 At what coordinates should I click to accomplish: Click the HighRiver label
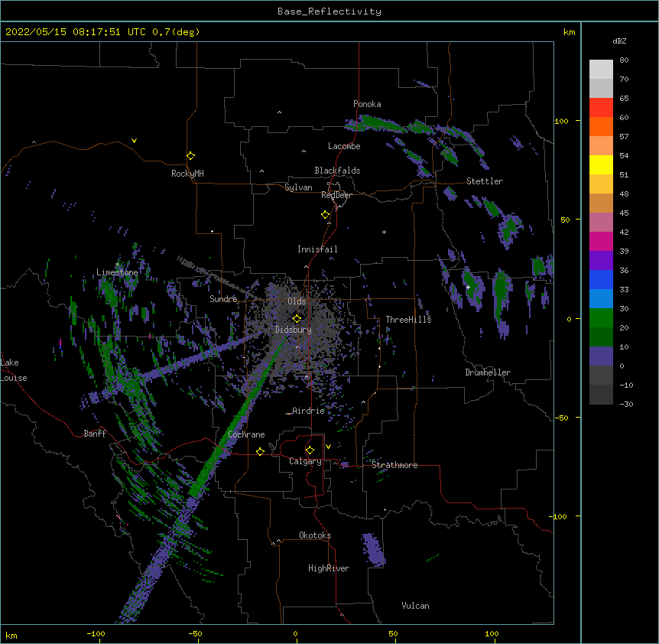329,568
